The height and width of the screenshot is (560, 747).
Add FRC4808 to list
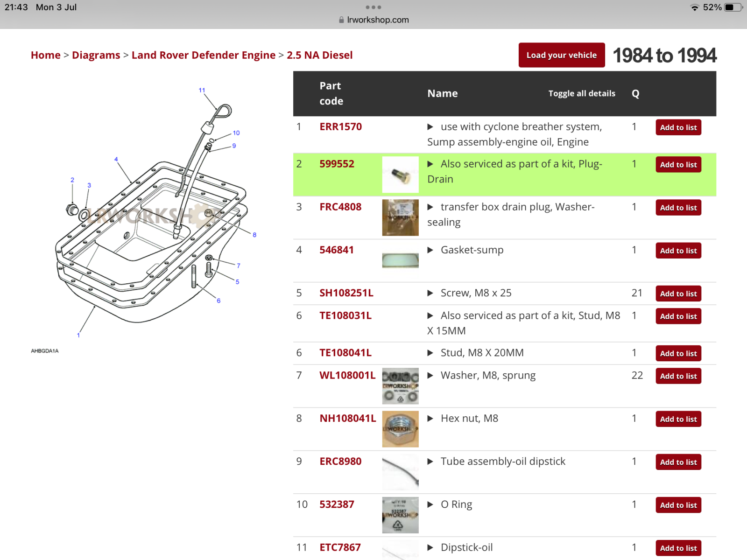[x=678, y=208]
